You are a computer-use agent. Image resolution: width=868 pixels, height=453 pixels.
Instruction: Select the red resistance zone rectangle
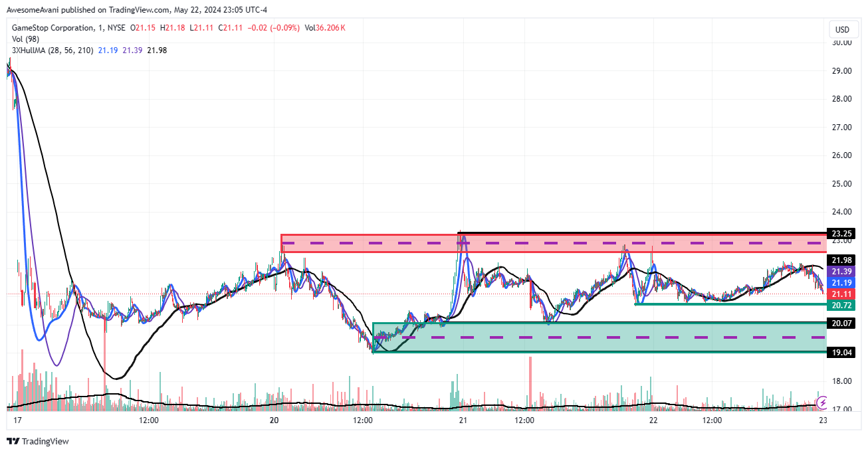[554, 243]
